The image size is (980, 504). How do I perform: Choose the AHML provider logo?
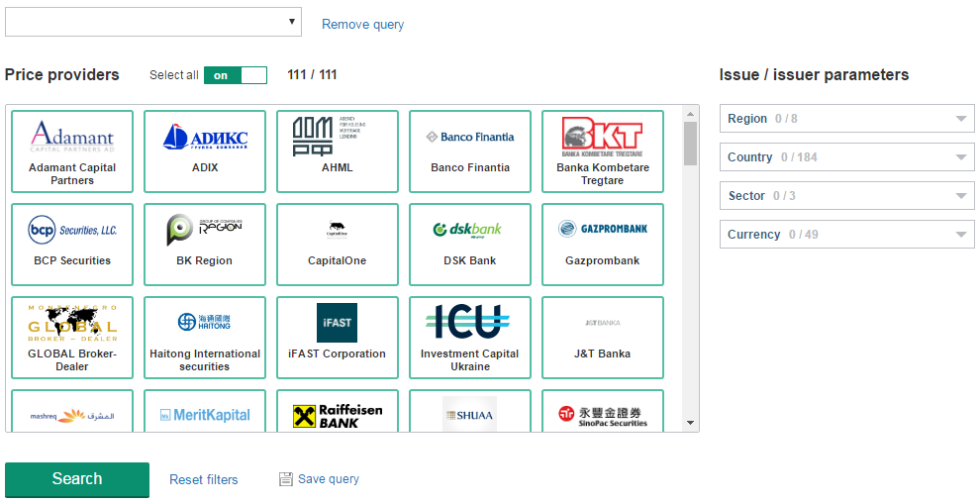pos(337,137)
